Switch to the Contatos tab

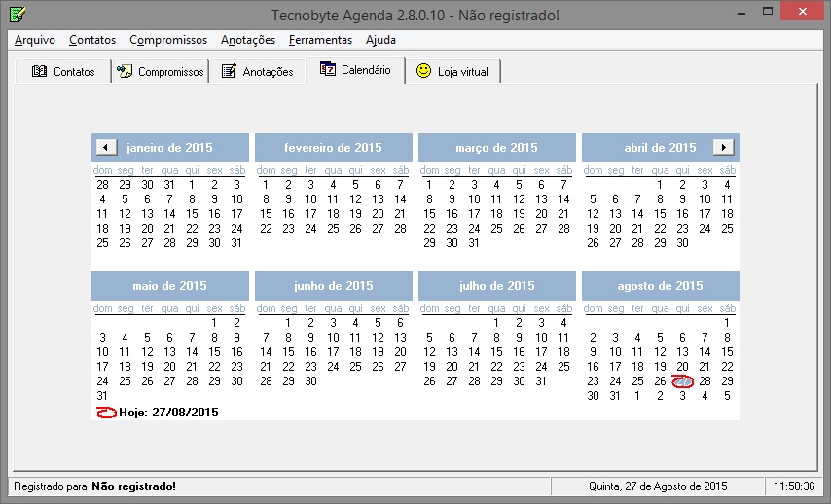63,72
